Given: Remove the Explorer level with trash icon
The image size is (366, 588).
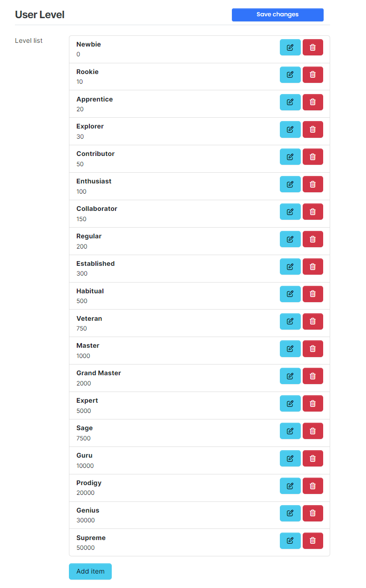Looking at the screenshot, I should (x=312, y=129).
